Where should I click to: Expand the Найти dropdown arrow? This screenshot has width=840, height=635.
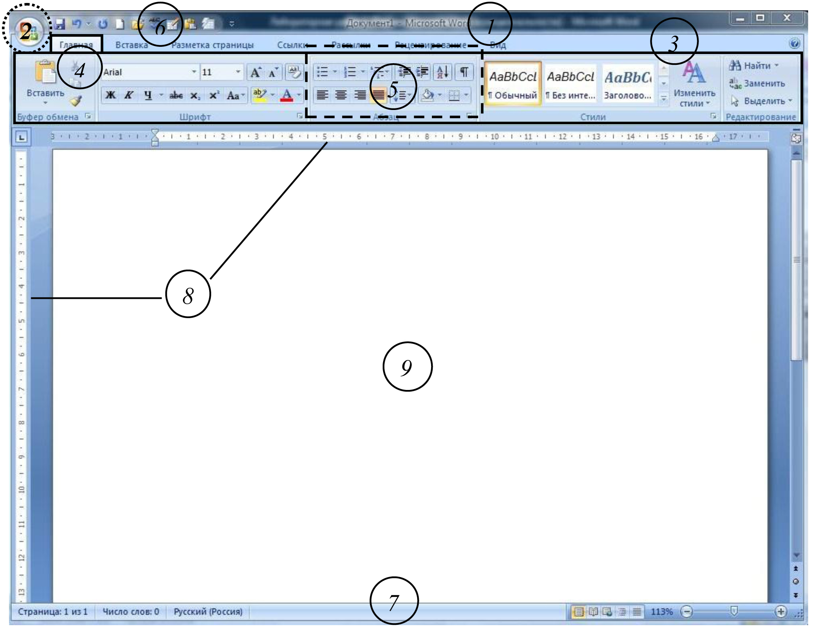pyautogui.click(x=776, y=65)
